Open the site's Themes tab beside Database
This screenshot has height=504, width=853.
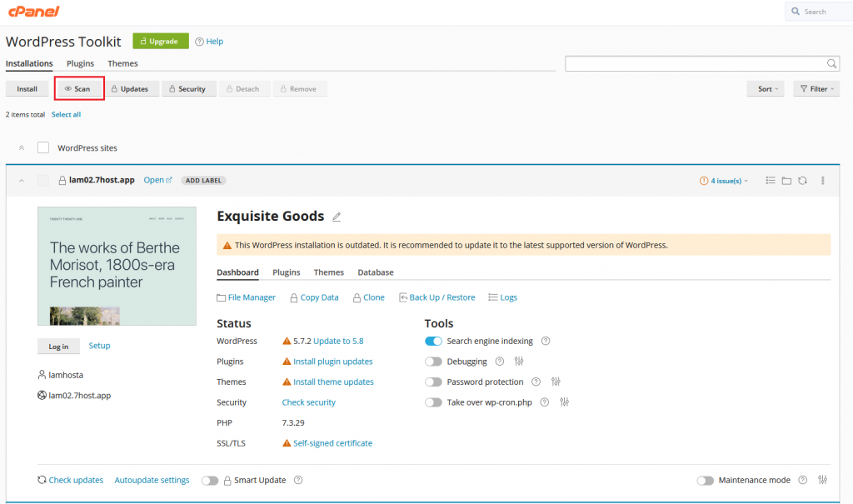click(x=329, y=272)
